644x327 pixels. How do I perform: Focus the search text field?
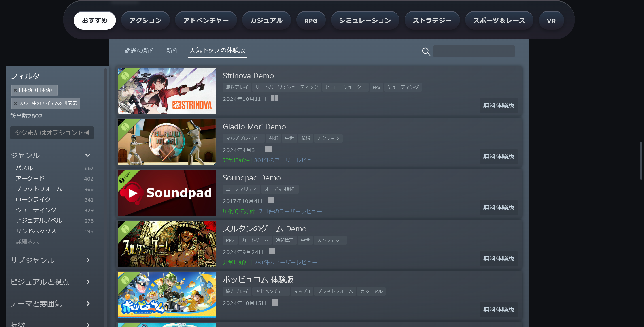tap(474, 51)
